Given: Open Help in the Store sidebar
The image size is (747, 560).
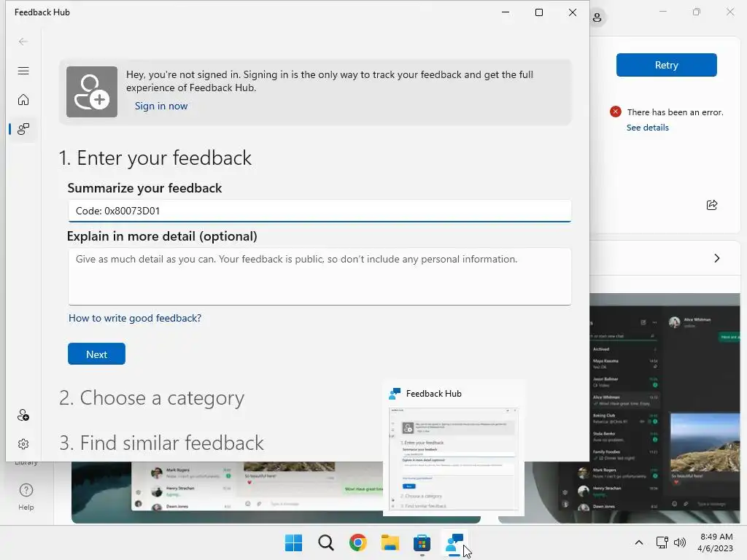Looking at the screenshot, I should tap(26, 497).
